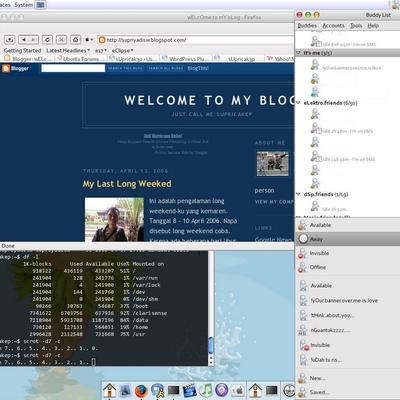The image size is (400, 400).
Task: Choose the 'nGoantukzzzz' saved status
Action: 348,330
